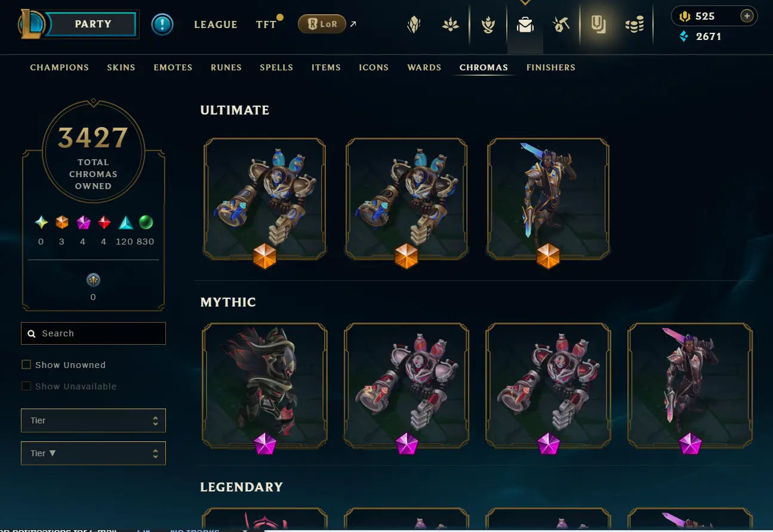
Task: Switch to the Skins tab
Action: [121, 67]
